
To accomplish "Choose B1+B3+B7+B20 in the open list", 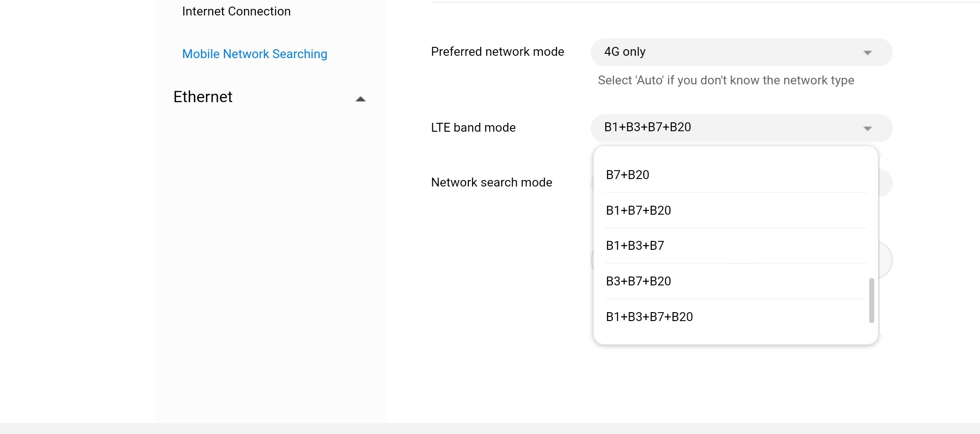I will point(649,317).
